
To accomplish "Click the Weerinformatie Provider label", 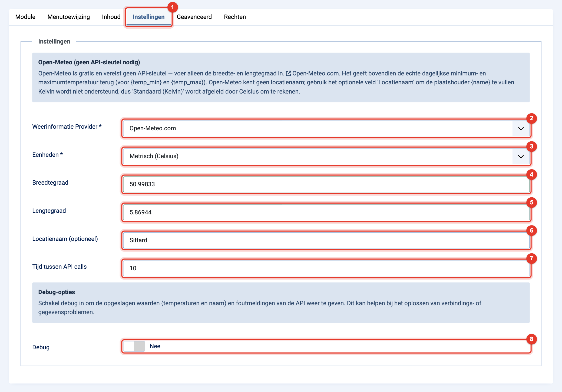I will point(67,127).
